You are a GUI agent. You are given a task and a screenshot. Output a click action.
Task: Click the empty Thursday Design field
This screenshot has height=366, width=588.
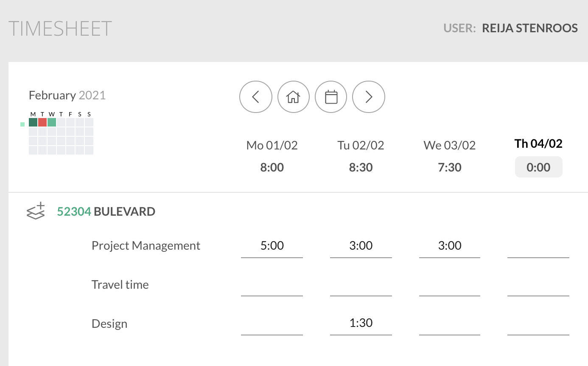(538, 324)
